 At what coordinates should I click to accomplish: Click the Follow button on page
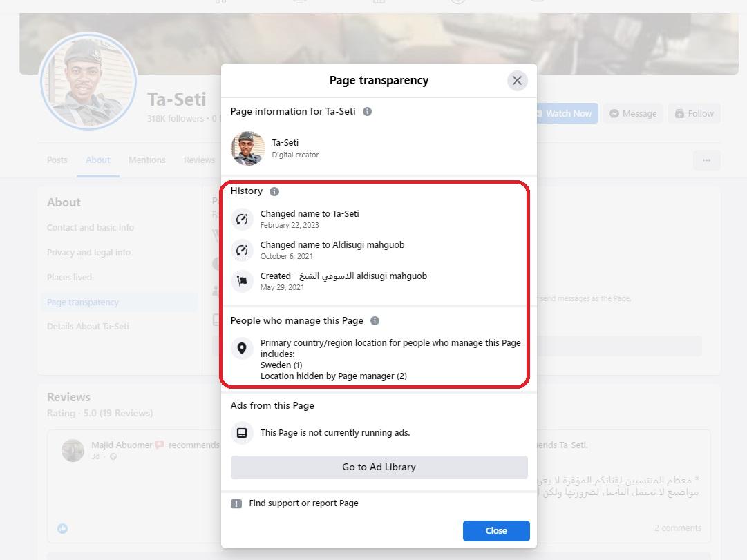click(694, 113)
